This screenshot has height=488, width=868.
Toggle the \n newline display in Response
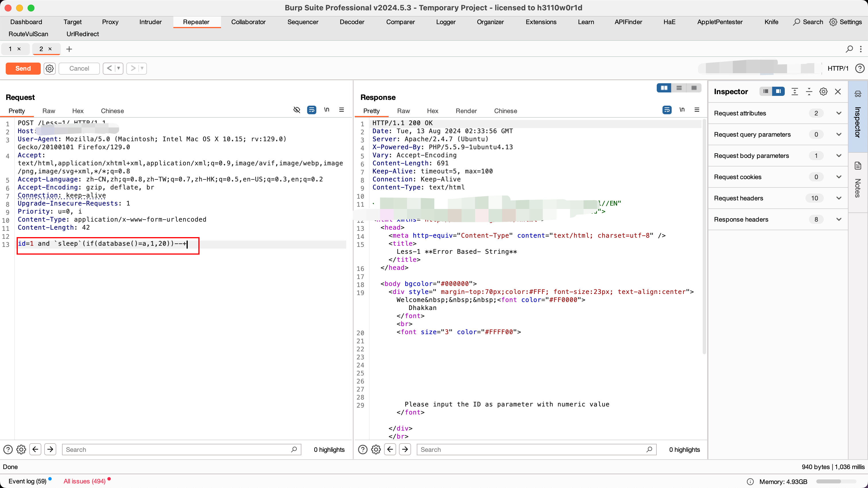click(x=682, y=110)
